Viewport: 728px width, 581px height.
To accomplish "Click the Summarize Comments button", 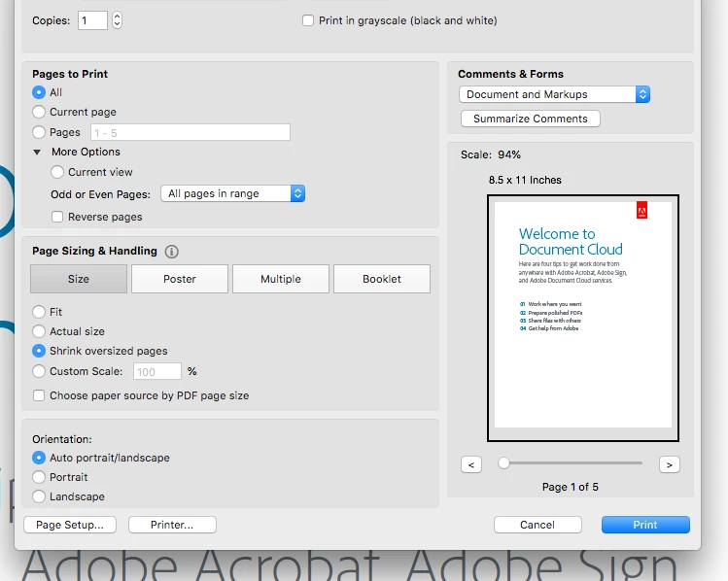I will click(531, 119).
